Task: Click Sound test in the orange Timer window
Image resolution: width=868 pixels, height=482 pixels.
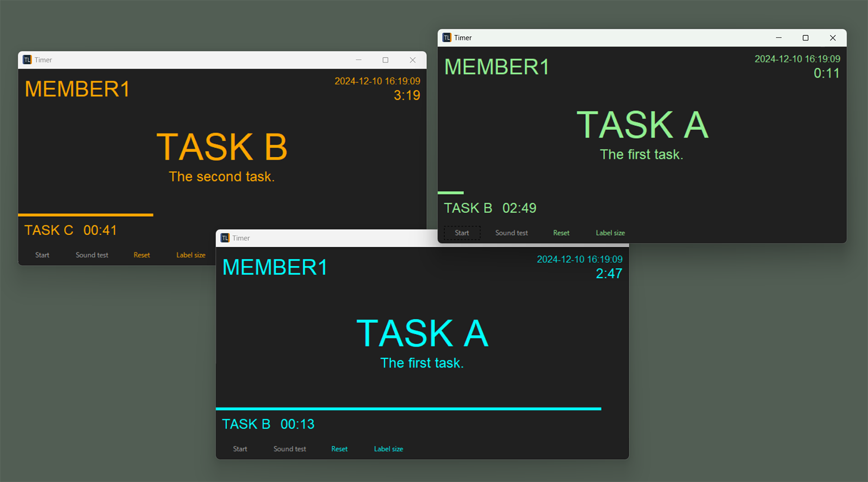Action: pos(92,255)
